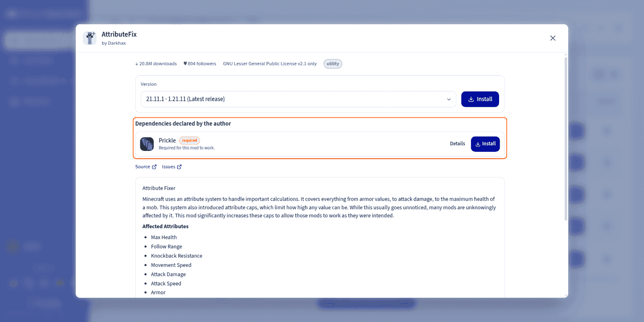Click the AttributeFix mod icon
The height and width of the screenshot is (322, 644).
(x=90, y=38)
